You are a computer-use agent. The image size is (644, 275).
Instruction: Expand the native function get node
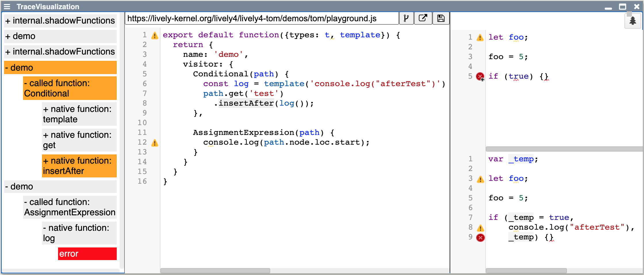[79, 140]
